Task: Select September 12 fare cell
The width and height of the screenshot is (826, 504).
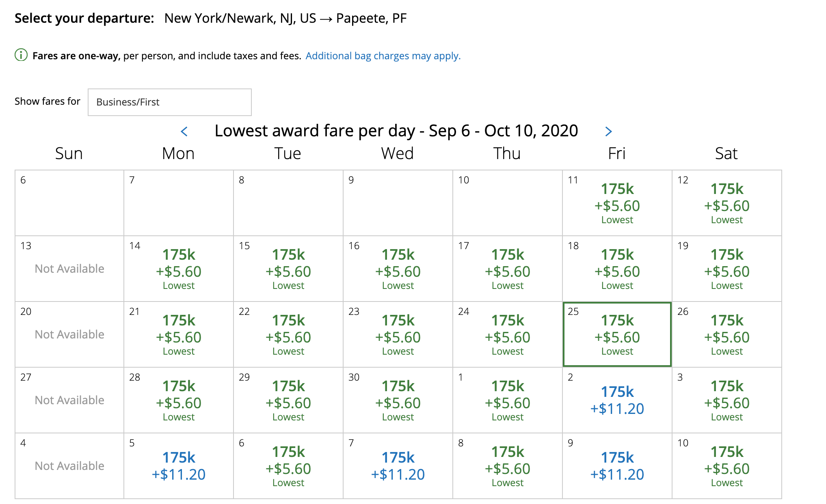Action: coord(727,203)
